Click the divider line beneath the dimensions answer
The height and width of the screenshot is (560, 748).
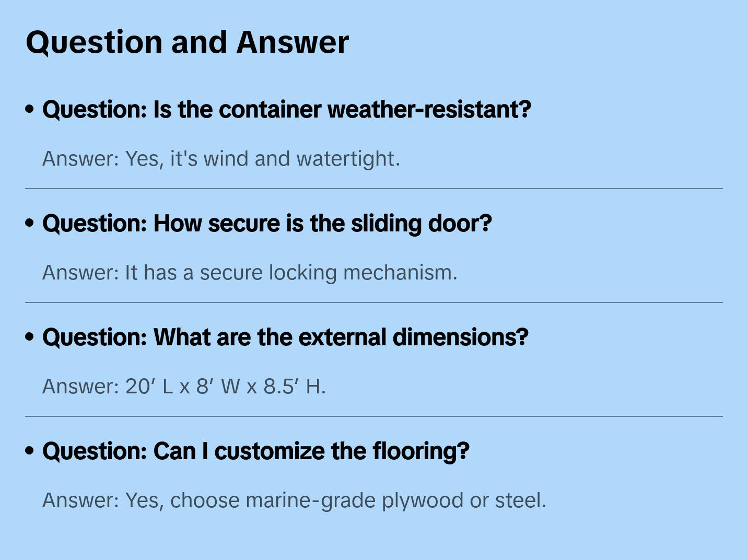click(x=373, y=416)
